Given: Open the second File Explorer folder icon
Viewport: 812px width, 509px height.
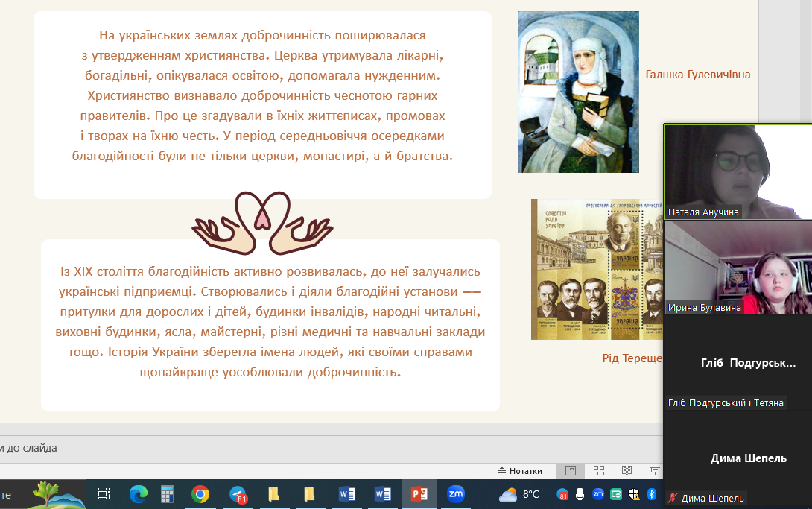Looking at the screenshot, I should [x=309, y=495].
